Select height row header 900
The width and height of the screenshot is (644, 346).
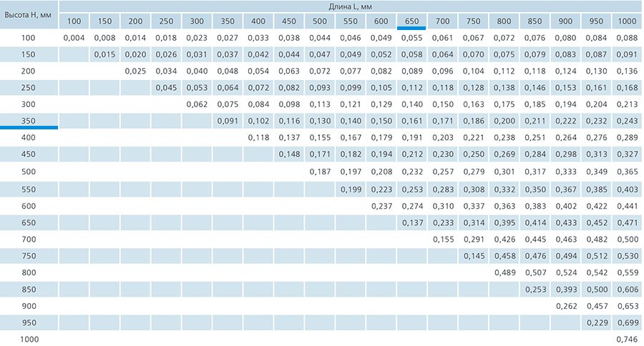(x=29, y=306)
